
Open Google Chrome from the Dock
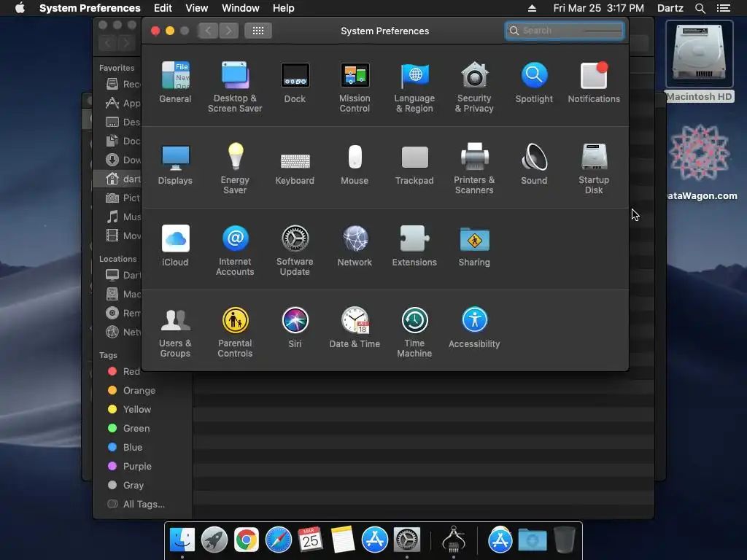tap(247, 540)
